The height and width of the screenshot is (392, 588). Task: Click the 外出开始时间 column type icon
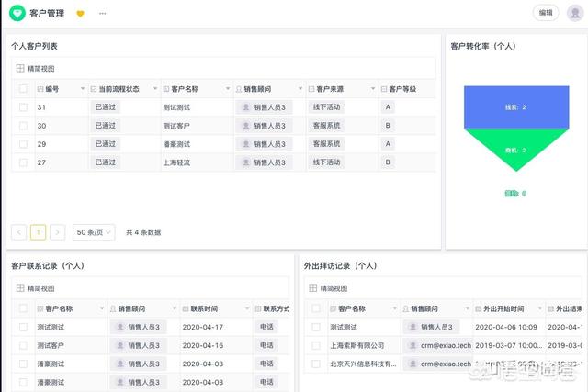(478, 308)
